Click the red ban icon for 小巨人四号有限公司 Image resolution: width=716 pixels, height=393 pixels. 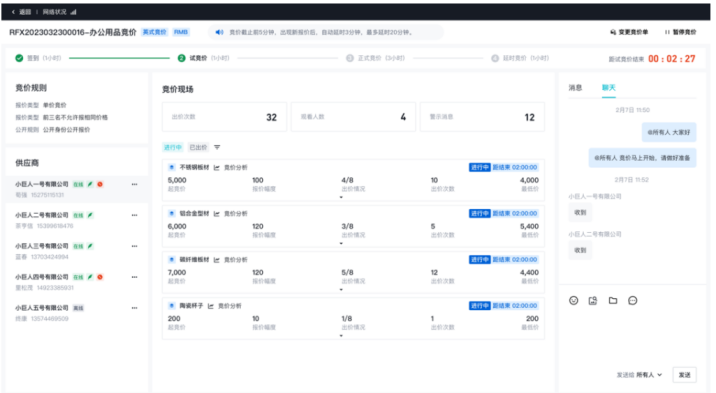point(100,277)
